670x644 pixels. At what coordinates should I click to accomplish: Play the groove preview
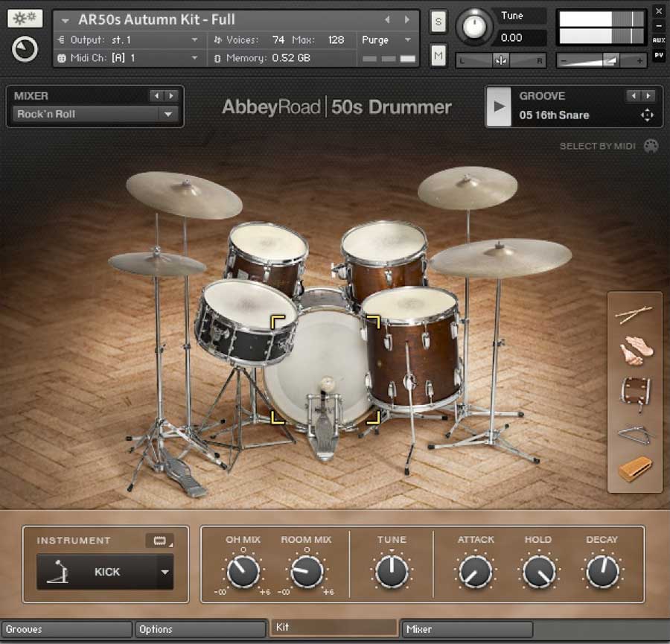click(x=499, y=106)
